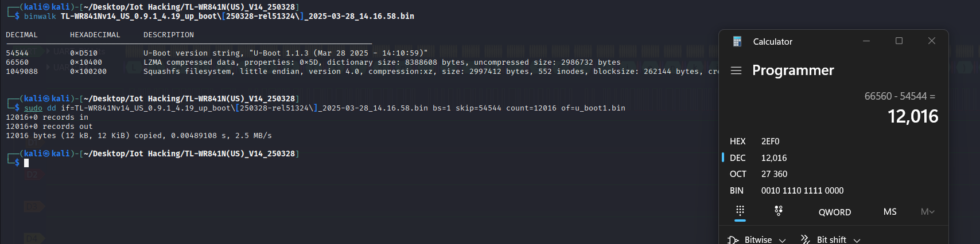This screenshot has width=980, height=244.
Task: Click the Bitwise logic gate icon
Action: (x=733, y=239)
